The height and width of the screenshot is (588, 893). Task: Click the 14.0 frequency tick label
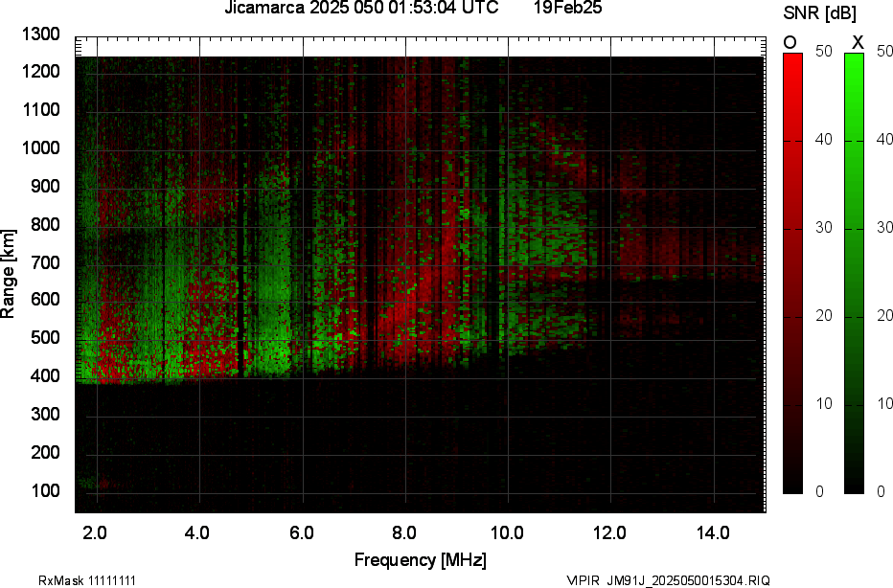click(x=713, y=533)
